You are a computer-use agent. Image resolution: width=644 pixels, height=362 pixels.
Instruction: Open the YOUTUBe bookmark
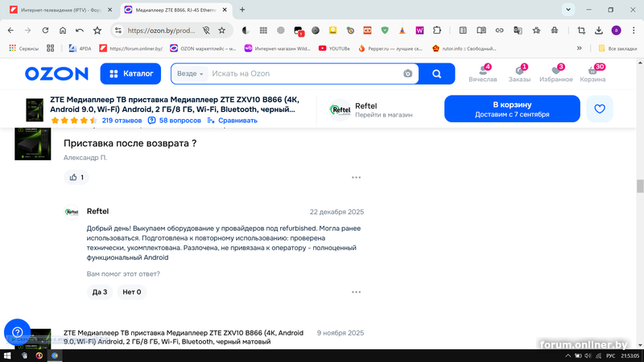(334, 48)
